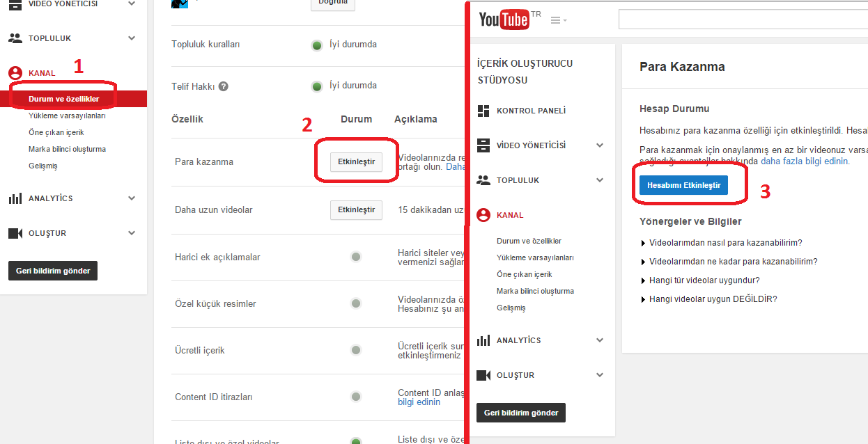
Task: Open Gelişmiş in left sidebar
Action: (43, 166)
